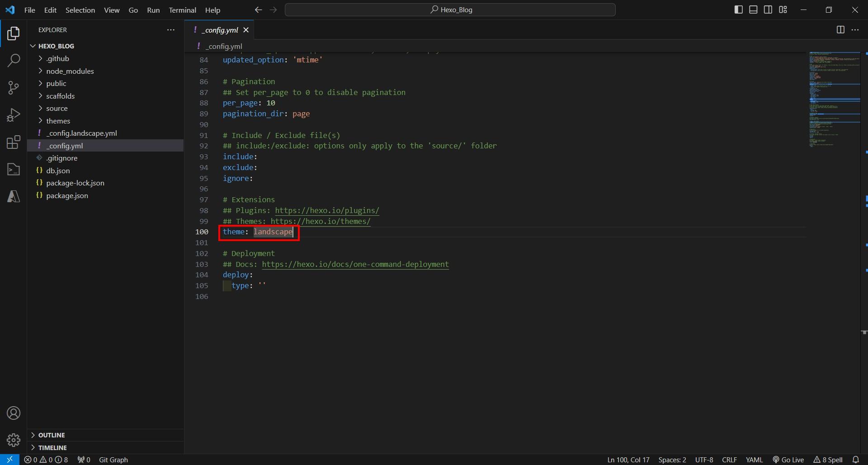The height and width of the screenshot is (465, 868).
Task: Open the one-command-deployment docs link
Action: 355,264
